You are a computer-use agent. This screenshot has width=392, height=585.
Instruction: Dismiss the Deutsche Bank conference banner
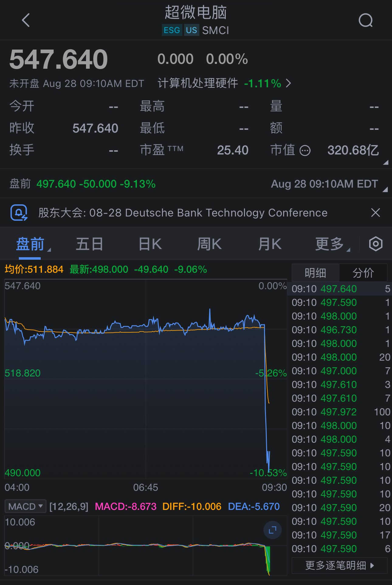(x=376, y=213)
